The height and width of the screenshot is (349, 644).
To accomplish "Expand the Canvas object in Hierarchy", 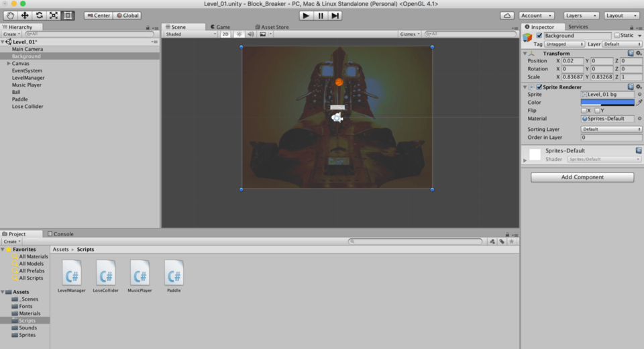I will 9,64.
